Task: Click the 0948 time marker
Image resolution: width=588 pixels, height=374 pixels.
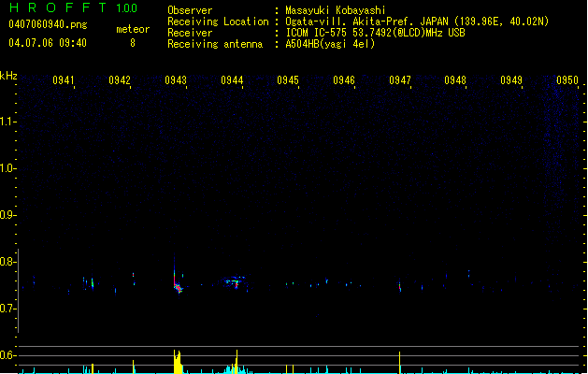Action: (455, 80)
